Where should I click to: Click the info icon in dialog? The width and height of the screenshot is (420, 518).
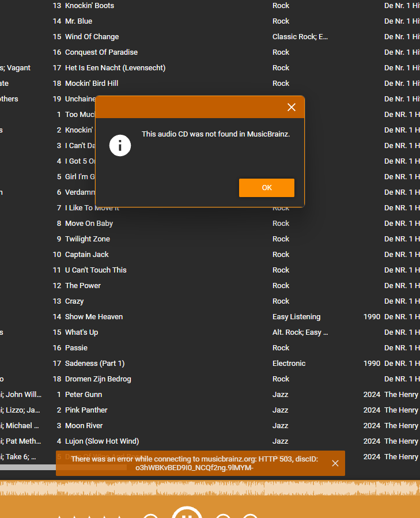120,145
